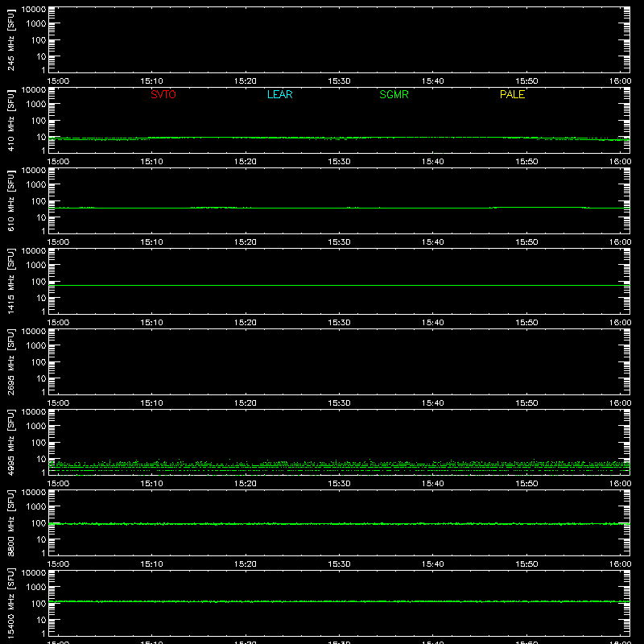Click 15:20 under the 4995 MHz panel
The width and height of the screenshot is (644, 644).
[246, 484]
